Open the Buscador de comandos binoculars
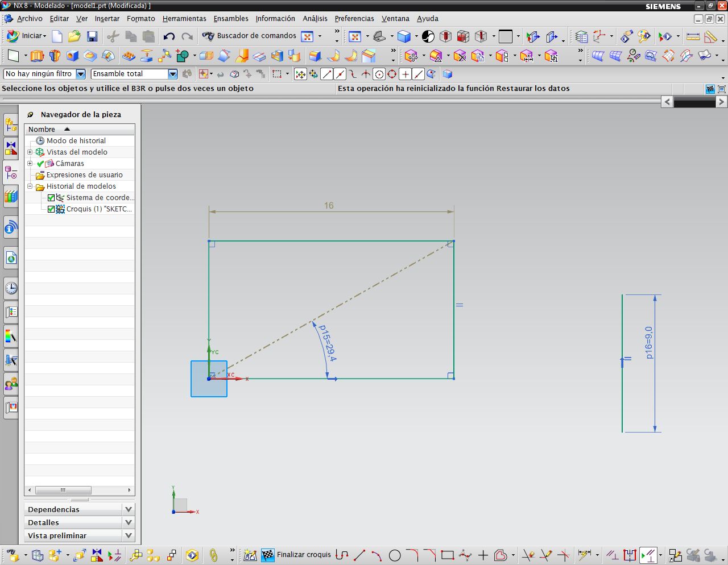Screen dimensions: 728x565 tap(208, 36)
